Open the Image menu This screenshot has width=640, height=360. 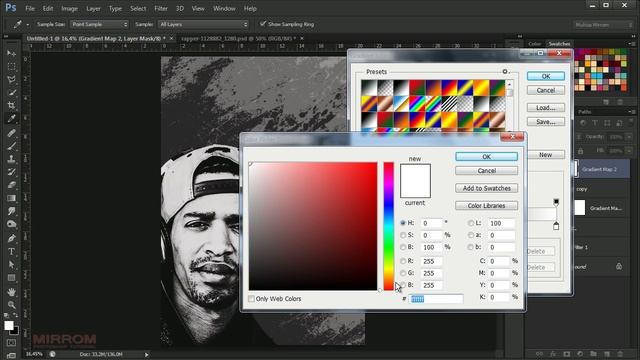point(69,8)
